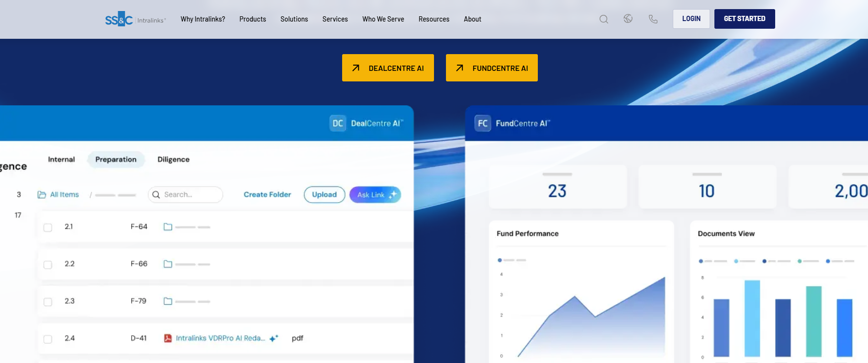868x363 pixels.
Task: Open the All Items breadcrumb link
Action: tap(65, 194)
